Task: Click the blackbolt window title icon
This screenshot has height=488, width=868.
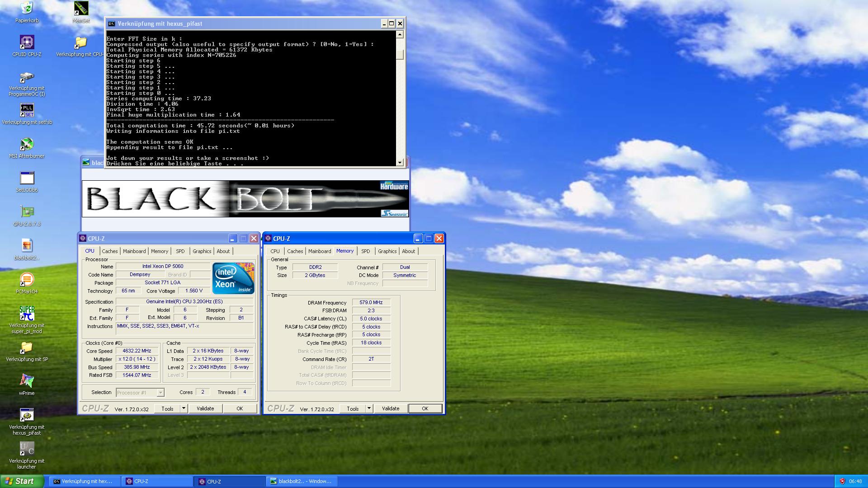Action: [86, 162]
